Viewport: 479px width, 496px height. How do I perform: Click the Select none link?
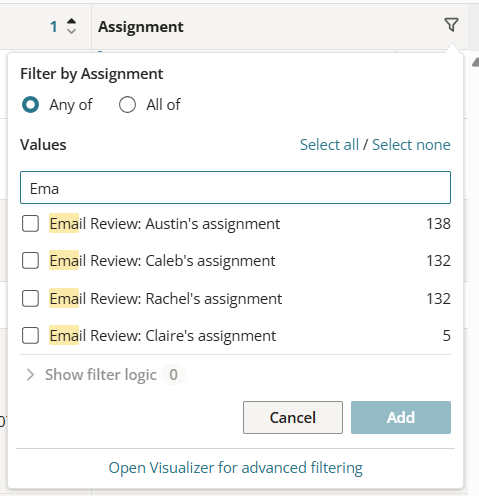[x=411, y=145]
